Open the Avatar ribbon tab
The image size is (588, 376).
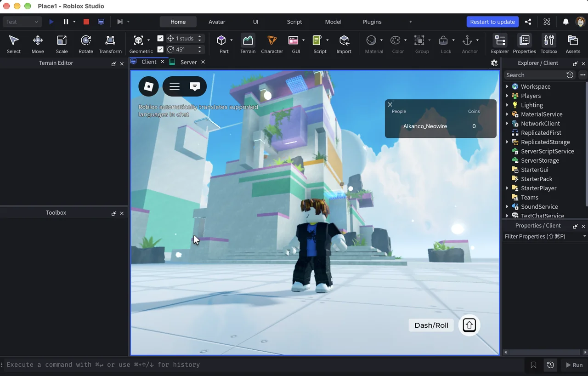click(217, 22)
